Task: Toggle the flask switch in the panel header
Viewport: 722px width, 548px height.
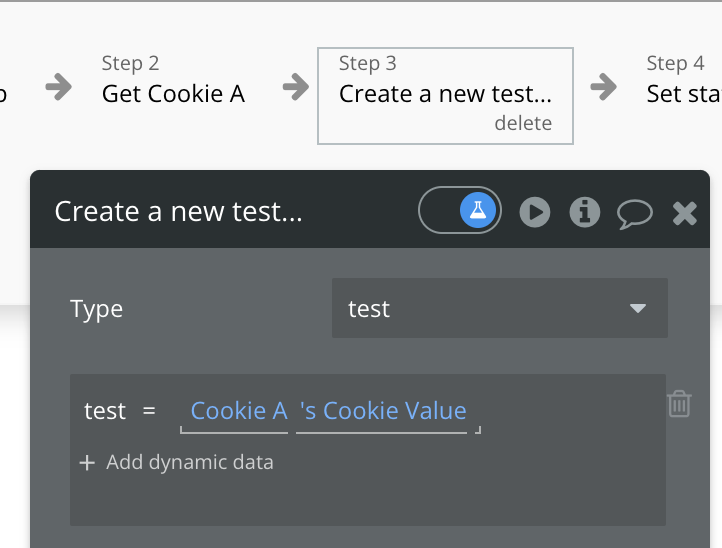Action: [460, 211]
